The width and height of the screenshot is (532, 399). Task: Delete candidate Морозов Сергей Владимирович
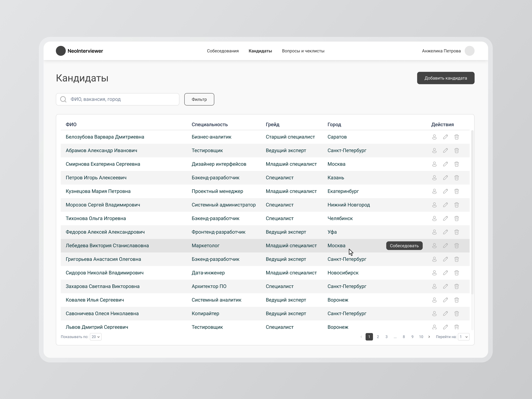click(x=457, y=205)
